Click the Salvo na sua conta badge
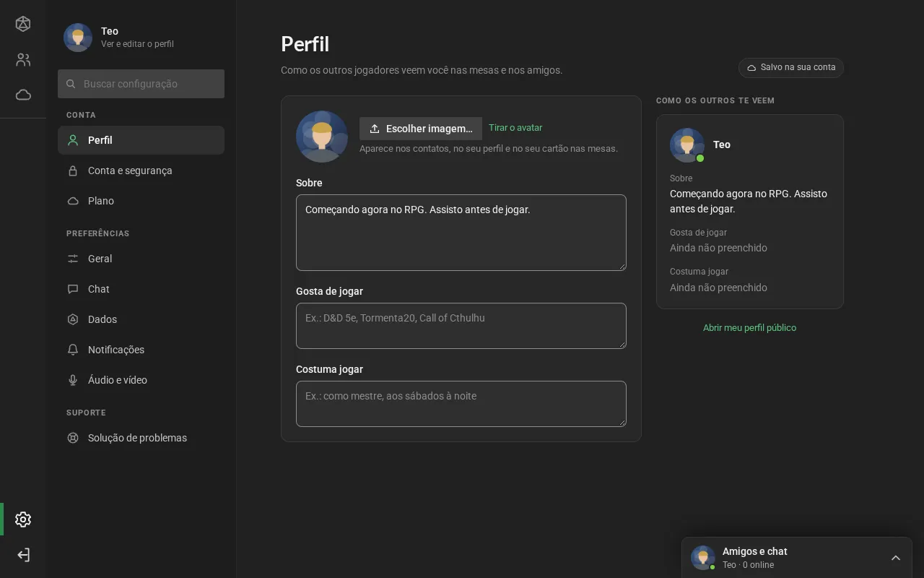 pyautogui.click(x=791, y=67)
